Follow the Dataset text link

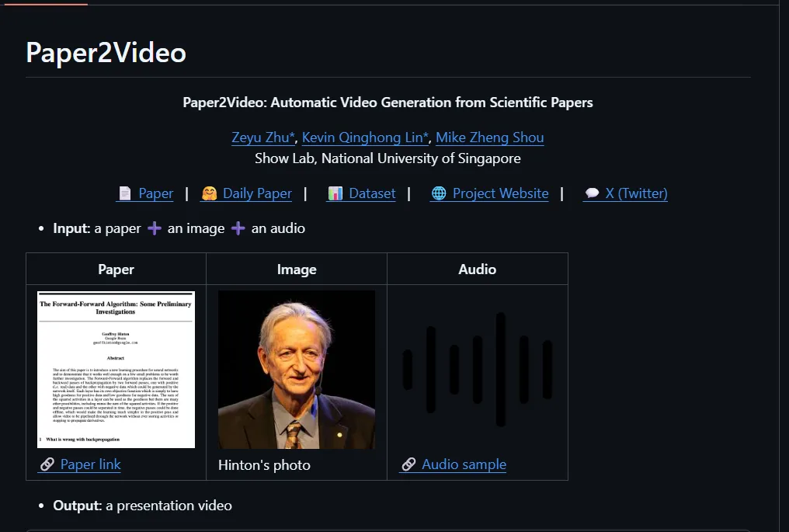[x=372, y=193]
